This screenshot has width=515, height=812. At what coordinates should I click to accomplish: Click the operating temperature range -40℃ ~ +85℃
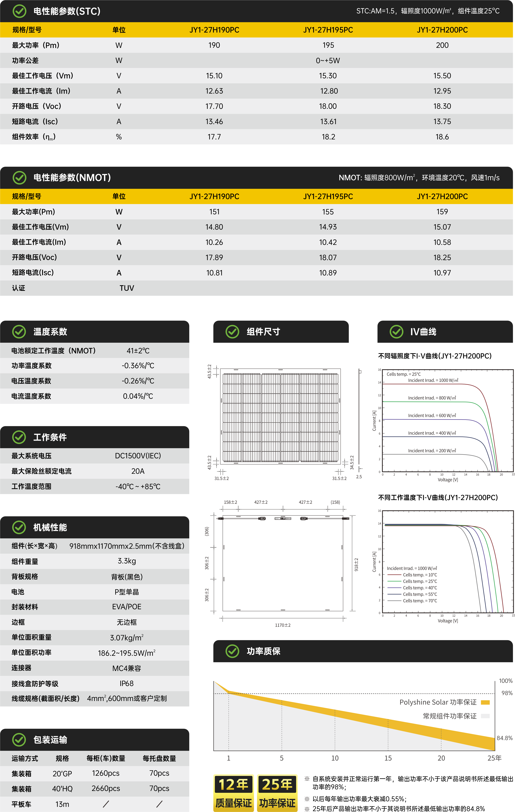[138, 487]
